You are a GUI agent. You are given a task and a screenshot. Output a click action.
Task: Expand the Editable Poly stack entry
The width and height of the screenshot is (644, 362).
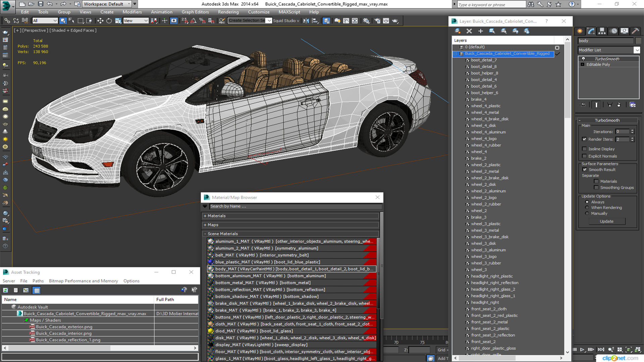[x=583, y=64]
